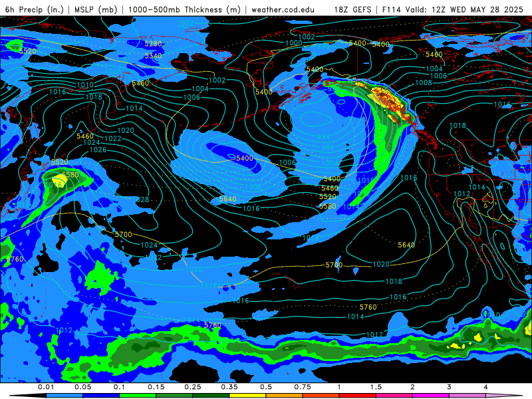Click the 'F114' forecast hour label
The width and height of the screenshot is (532, 399).
click(392, 9)
